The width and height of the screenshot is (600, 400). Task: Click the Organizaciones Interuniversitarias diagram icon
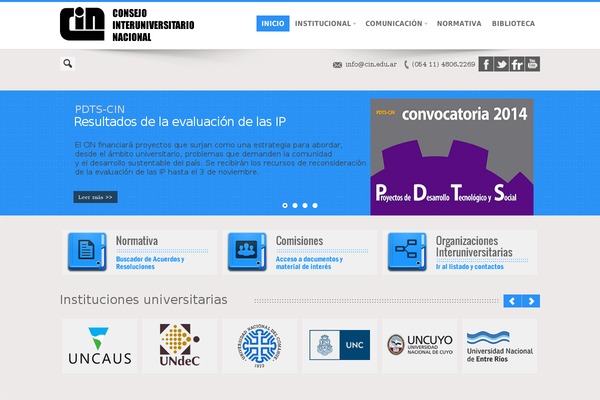407,251
